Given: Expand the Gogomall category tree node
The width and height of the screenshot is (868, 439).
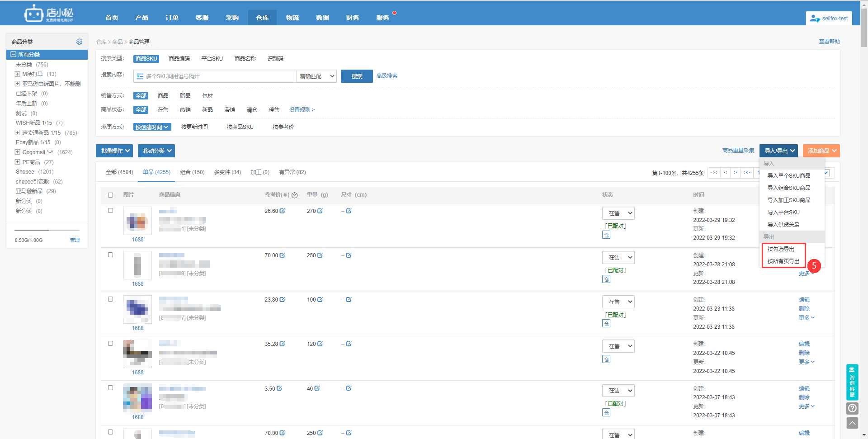Looking at the screenshot, I should coord(18,152).
